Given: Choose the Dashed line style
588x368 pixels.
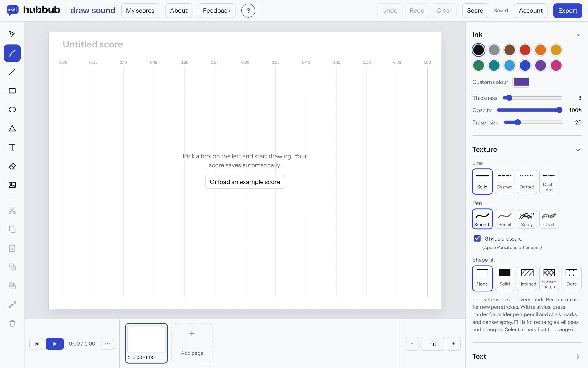Looking at the screenshot, I should click(505, 181).
